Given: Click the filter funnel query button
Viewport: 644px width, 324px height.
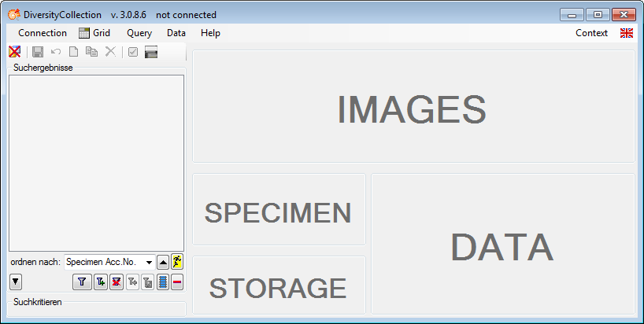Looking at the screenshot, I should (80, 282).
